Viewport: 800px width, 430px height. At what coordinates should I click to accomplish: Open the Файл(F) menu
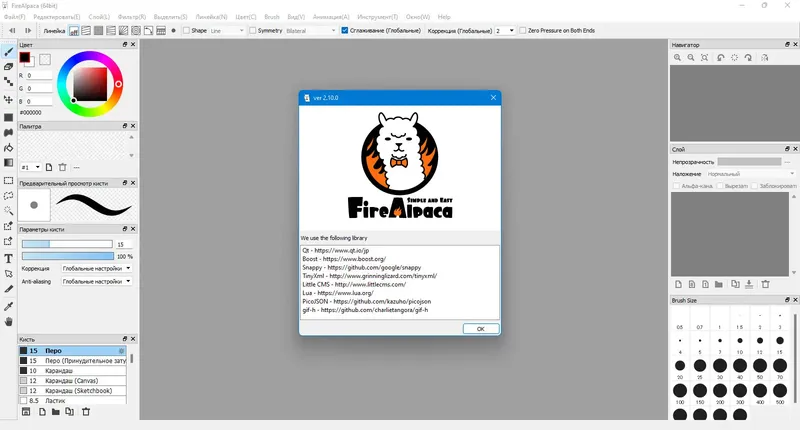14,17
